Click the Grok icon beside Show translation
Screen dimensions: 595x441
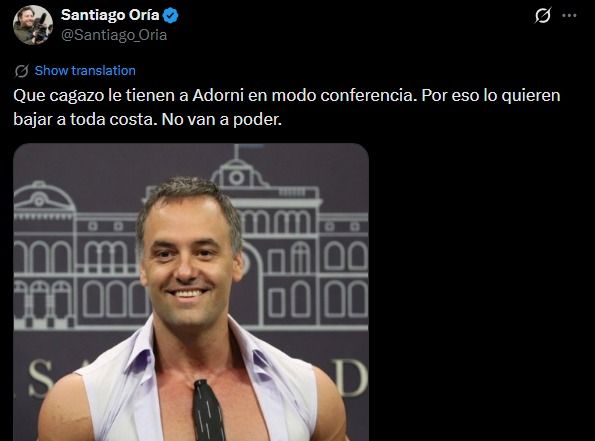(22, 71)
